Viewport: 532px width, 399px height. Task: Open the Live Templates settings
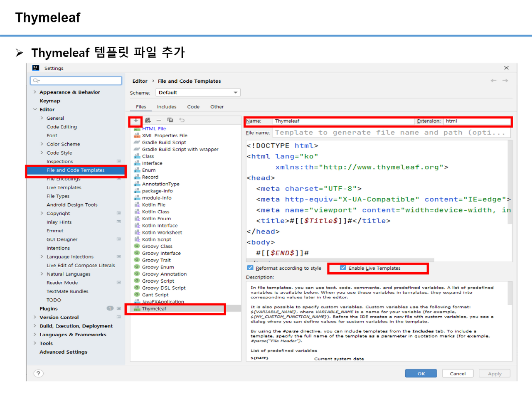tap(64, 187)
